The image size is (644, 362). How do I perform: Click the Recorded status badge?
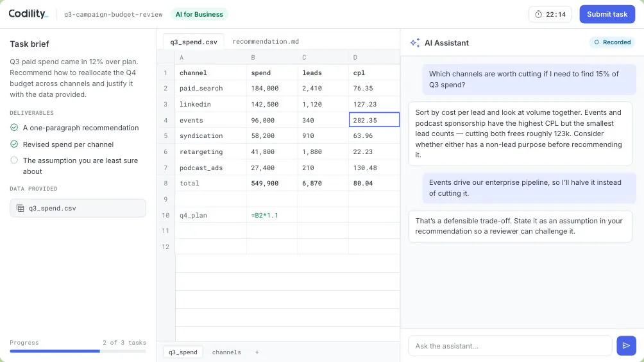click(613, 42)
